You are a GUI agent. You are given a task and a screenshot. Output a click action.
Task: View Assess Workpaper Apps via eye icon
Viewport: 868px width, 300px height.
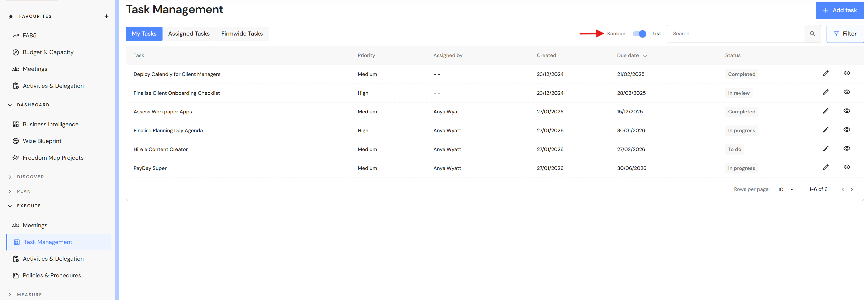pyautogui.click(x=846, y=111)
